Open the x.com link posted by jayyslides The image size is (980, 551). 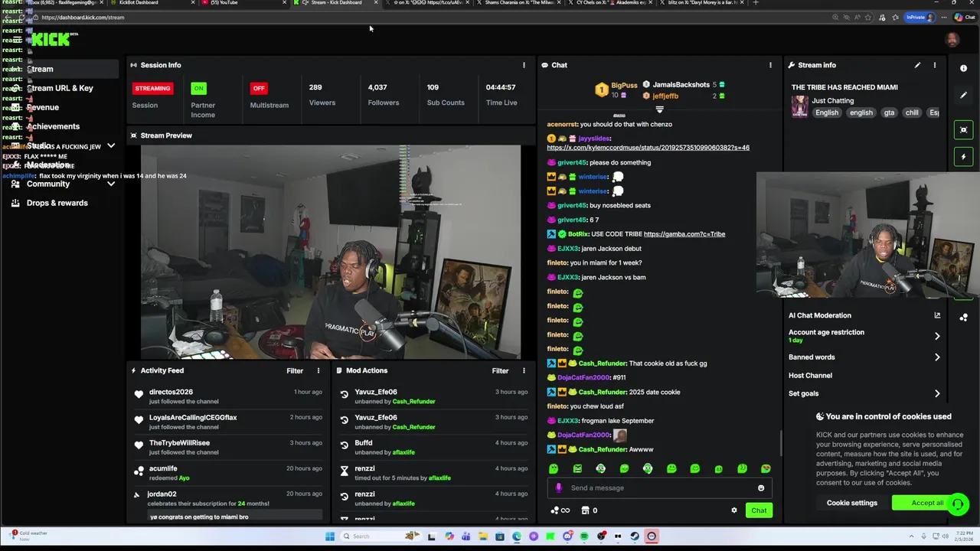tap(648, 148)
